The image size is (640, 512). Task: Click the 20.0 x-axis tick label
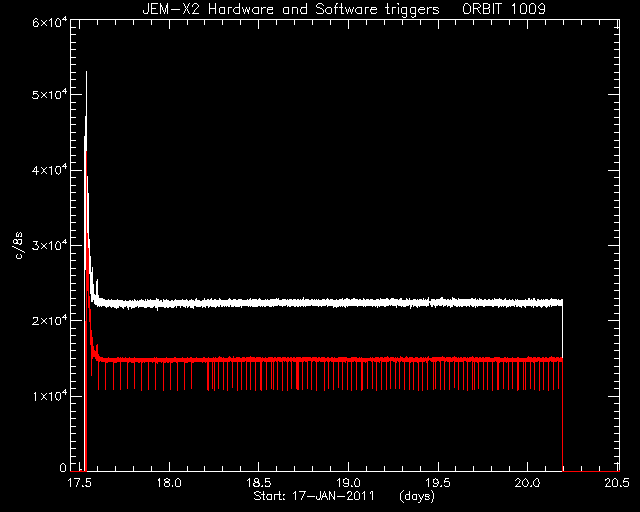pos(527,483)
